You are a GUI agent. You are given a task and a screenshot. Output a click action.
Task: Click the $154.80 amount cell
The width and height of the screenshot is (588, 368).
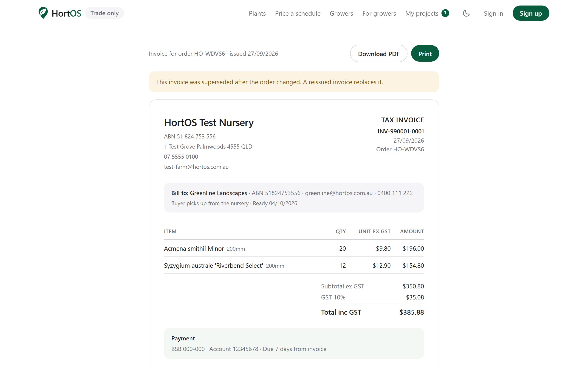click(x=413, y=266)
